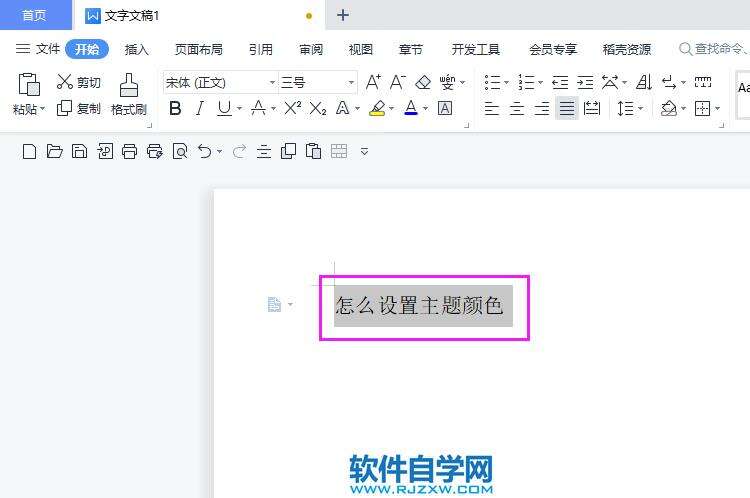Click the line spacing icon
This screenshot has height=498, width=750.
pyautogui.click(x=626, y=109)
